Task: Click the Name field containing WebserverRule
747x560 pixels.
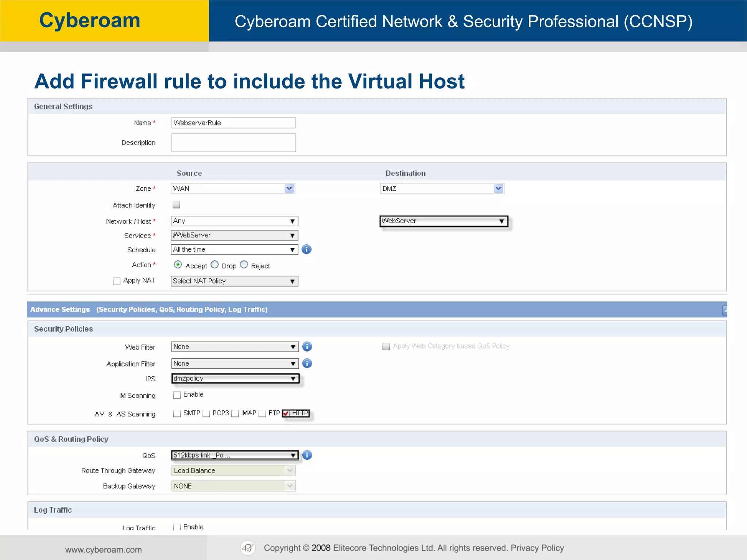Action: 233,123
